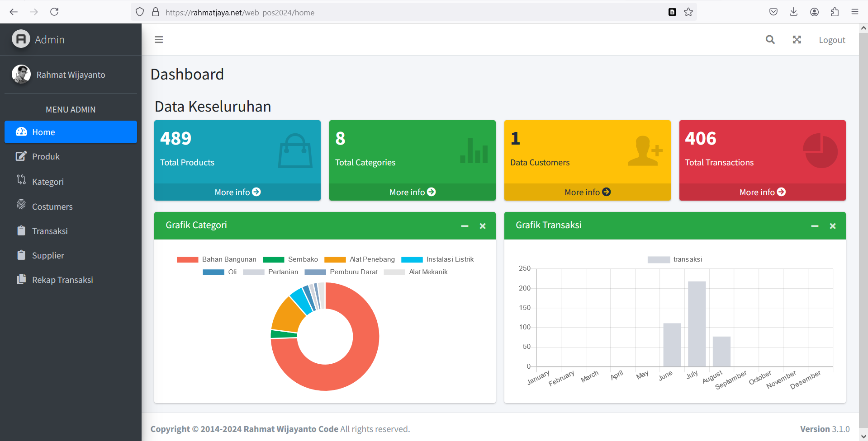Toggle fullscreen with the expand icon
Image resolution: width=868 pixels, height=441 pixels.
(x=797, y=40)
